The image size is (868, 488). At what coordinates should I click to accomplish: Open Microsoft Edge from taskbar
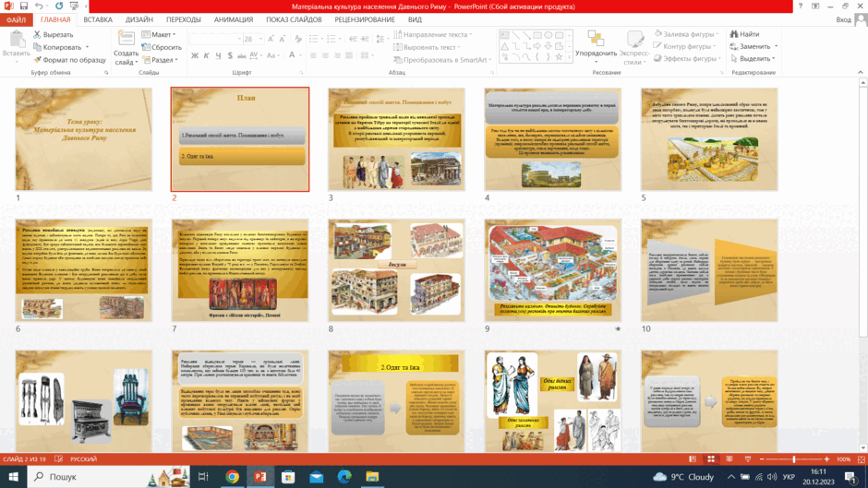[344, 476]
